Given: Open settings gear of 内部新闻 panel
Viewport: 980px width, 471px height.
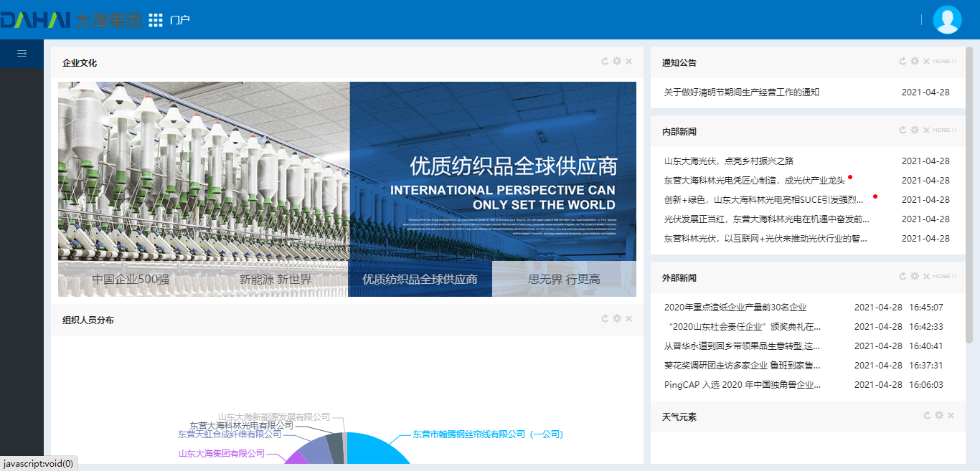Looking at the screenshot, I should [915, 130].
